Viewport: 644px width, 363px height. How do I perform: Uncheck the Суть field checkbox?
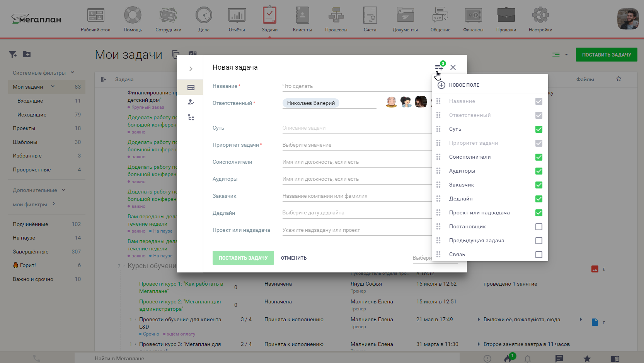[538, 129]
